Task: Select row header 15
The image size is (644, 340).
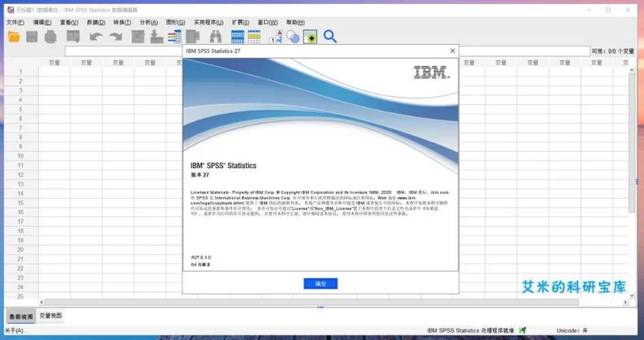Action: coord(21,203)
